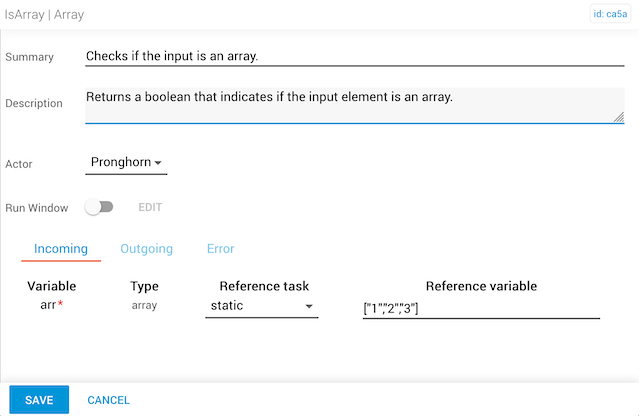Click EDIT next to Run Window
640x416 pixels.
[x=150, y=208]
